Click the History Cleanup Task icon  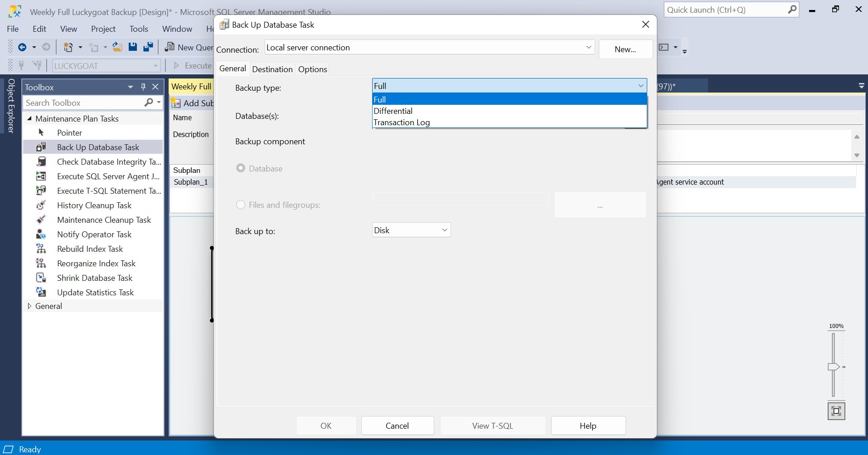pos(41,205)
